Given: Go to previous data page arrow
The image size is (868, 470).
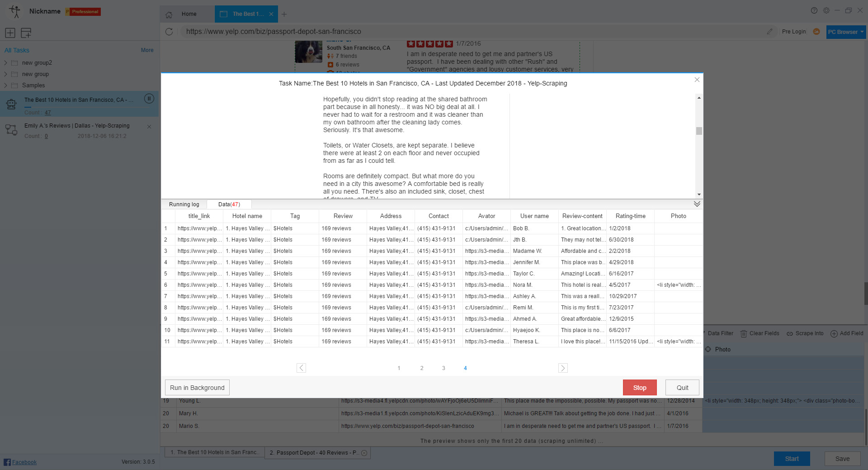Looking at the screenshot, I should point(301,368).
